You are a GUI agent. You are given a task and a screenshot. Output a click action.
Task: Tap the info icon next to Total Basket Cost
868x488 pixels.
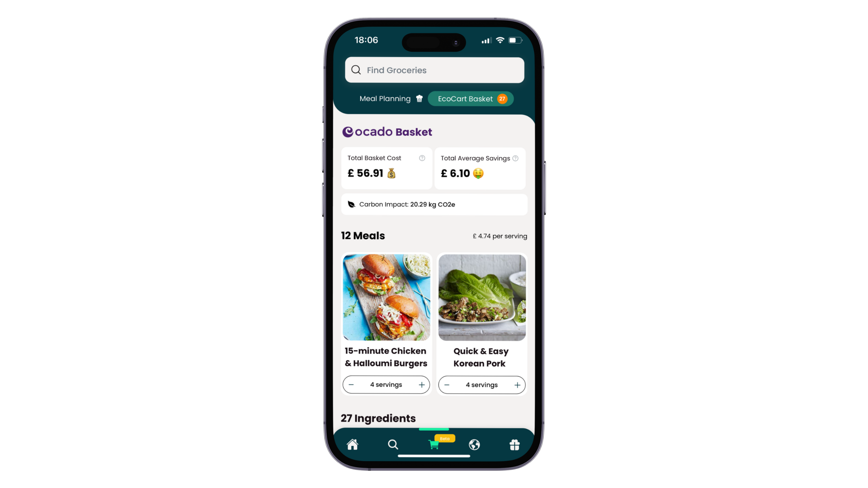point(423,158)
